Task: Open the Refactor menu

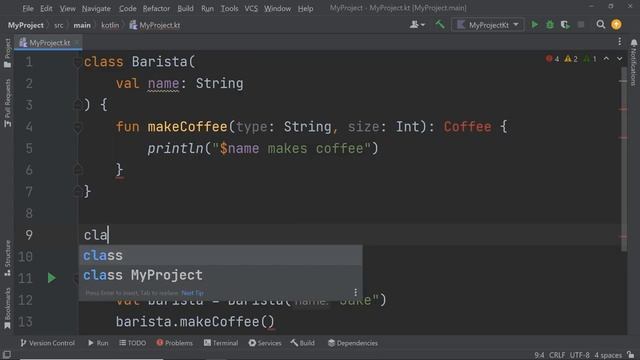Action: coord(156,8)
